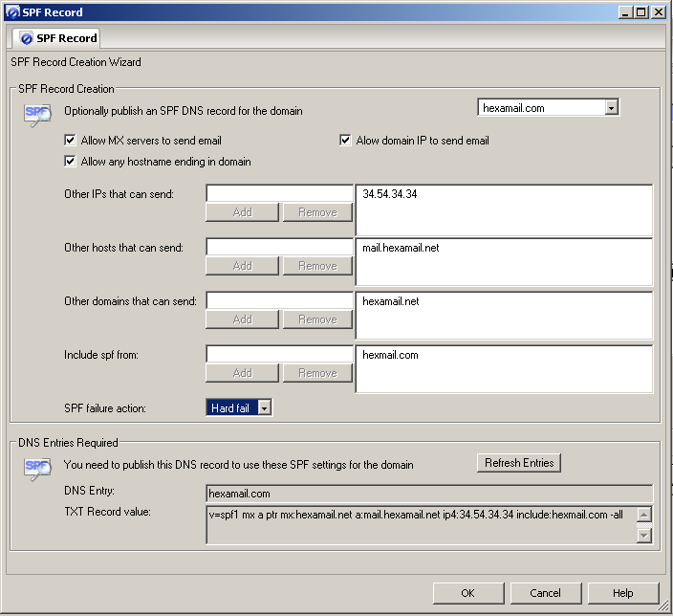Image resolution: width=673 pixels, height=616 pixels.
Task: Toggle Allow MX servers to send email
Action: click(71, 141)
